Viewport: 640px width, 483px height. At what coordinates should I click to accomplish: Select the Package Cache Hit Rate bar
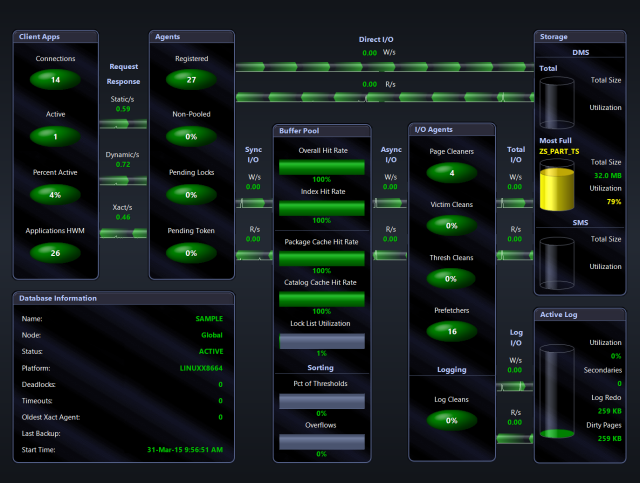[x=322, y=259]
